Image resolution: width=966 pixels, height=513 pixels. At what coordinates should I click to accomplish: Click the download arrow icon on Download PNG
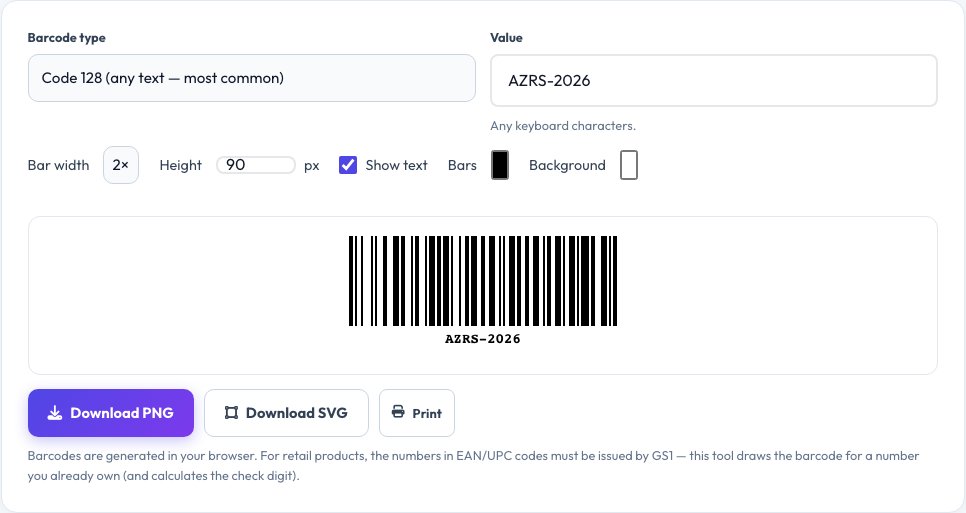tap(55, 413)
